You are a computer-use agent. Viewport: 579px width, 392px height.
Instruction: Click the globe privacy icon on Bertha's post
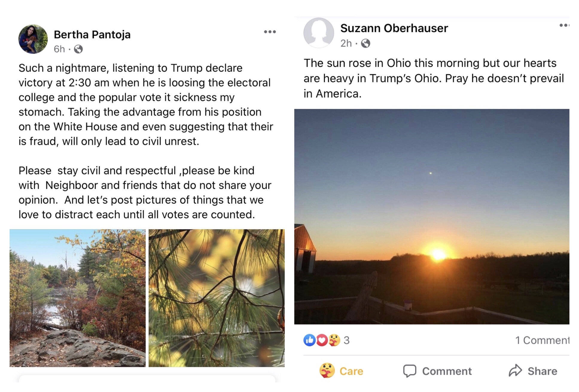point(78,49)
